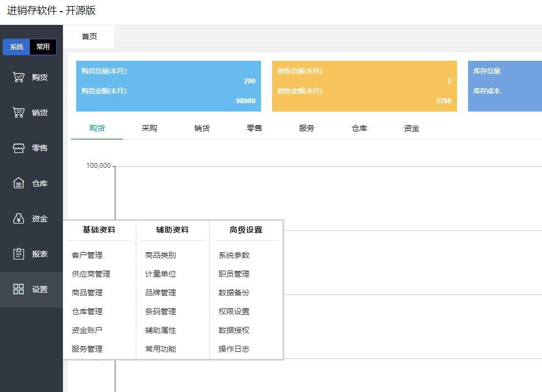The image size is (542, 392).
Task: Click the 3780 sales amount value
Action: pos(444,100)
